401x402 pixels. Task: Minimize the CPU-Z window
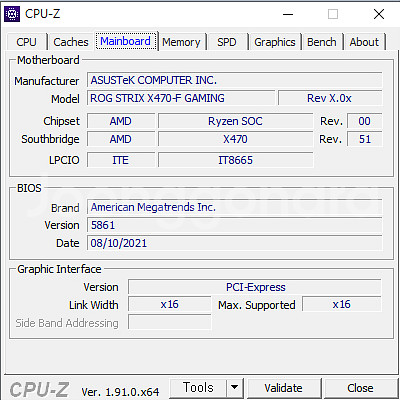click(x=288, y=14)
